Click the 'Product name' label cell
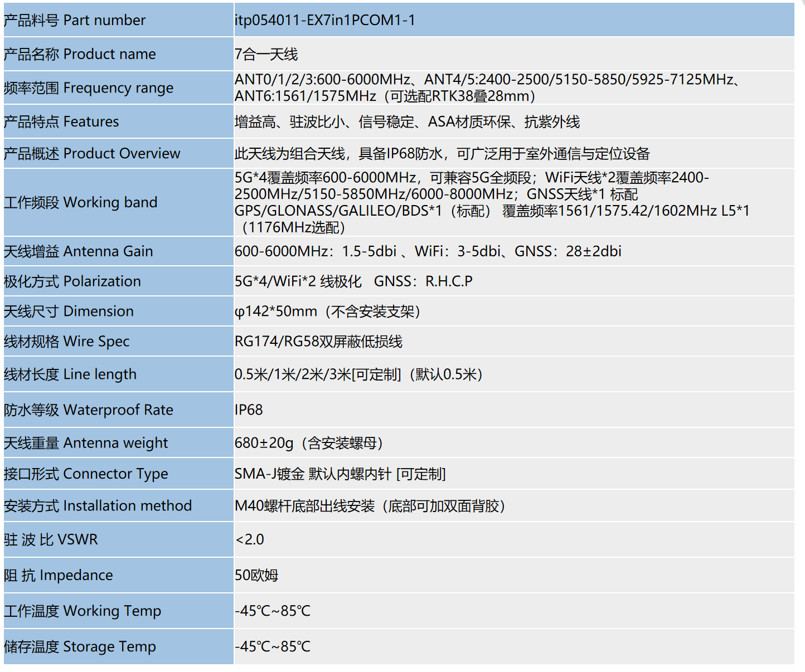805x672 pixels. tap(80, 54)
